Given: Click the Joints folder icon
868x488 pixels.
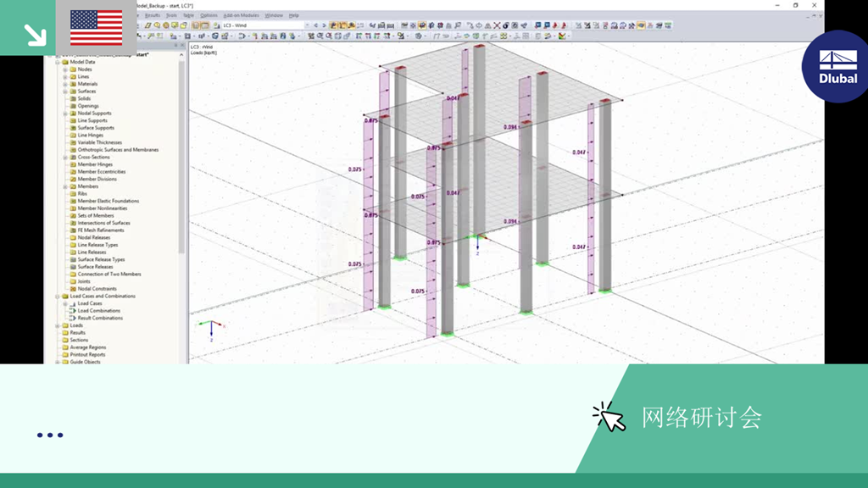Looking at the screenshot, I should [73, 281].
